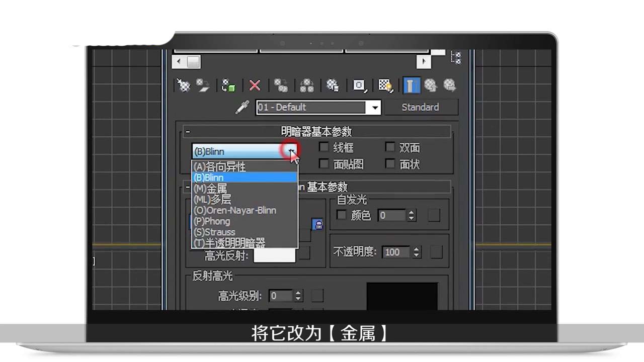644x362 pixels.
Task: Click the sample slots scrollbar right arrow
Action: click(x=424, y=62)
